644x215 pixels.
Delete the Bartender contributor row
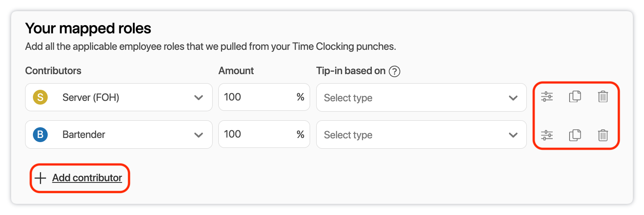pyautogui.click(x=603, y=135)
